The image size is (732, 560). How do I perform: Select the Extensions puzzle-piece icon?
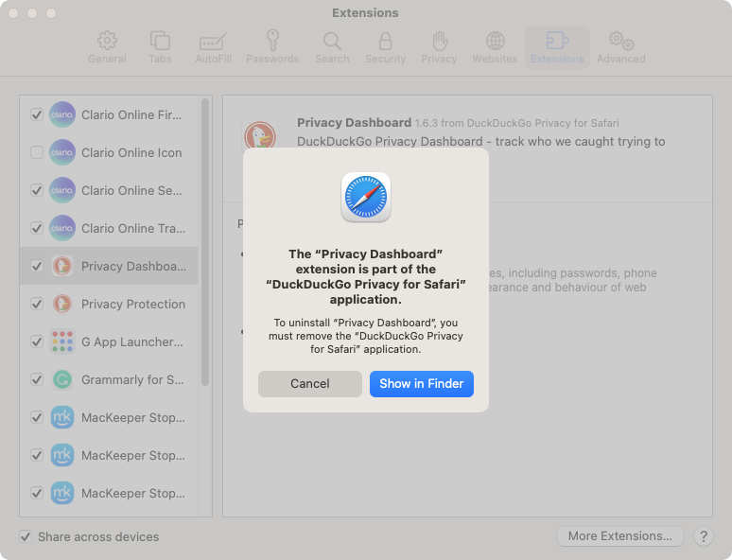(x=557, y=41)
